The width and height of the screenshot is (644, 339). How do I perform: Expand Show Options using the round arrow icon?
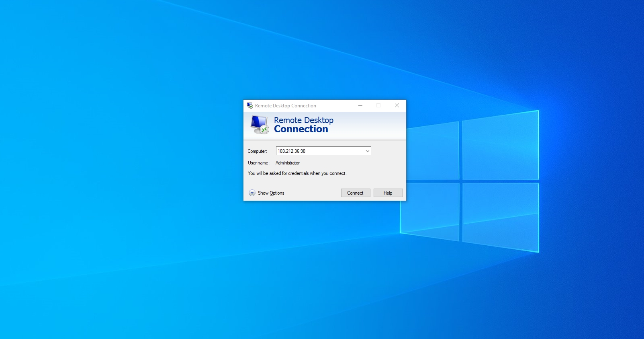pyautogui.click(x=252, y=193)
